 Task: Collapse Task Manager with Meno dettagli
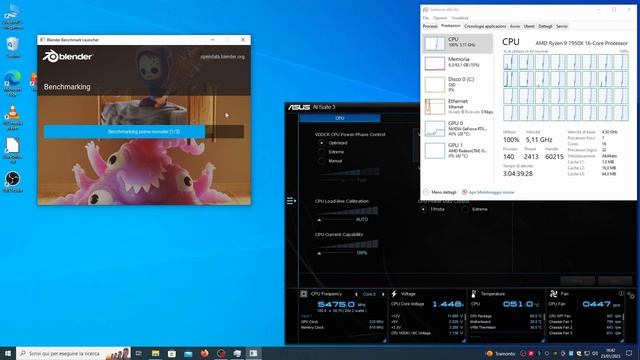[440, 192]
